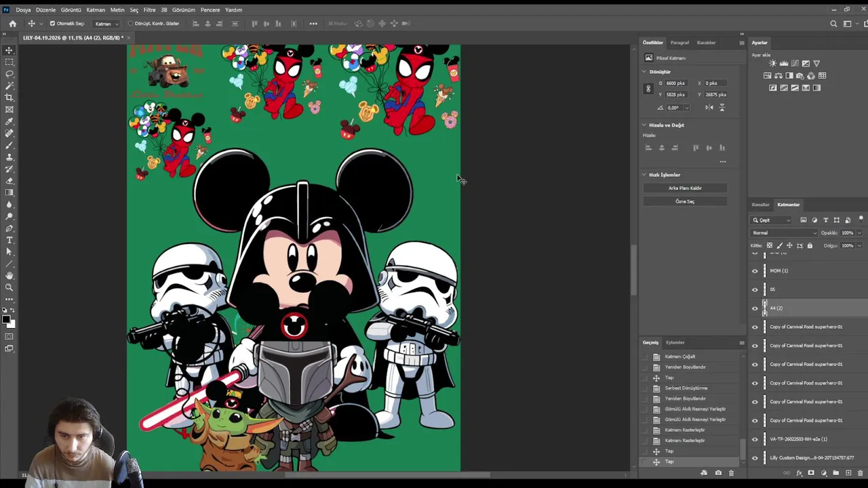Toggle lock all for the layer
The width and height of the screenshot is (868, 488).
point(810,245)
